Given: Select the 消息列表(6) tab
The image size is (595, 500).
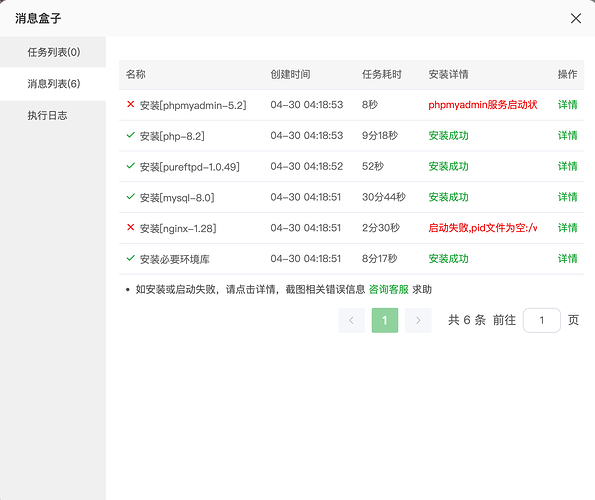Looking at the screenshot, I should coord(53,83).
